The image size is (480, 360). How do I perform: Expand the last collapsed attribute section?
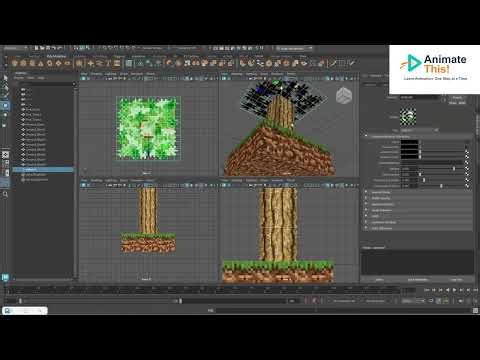366,228
